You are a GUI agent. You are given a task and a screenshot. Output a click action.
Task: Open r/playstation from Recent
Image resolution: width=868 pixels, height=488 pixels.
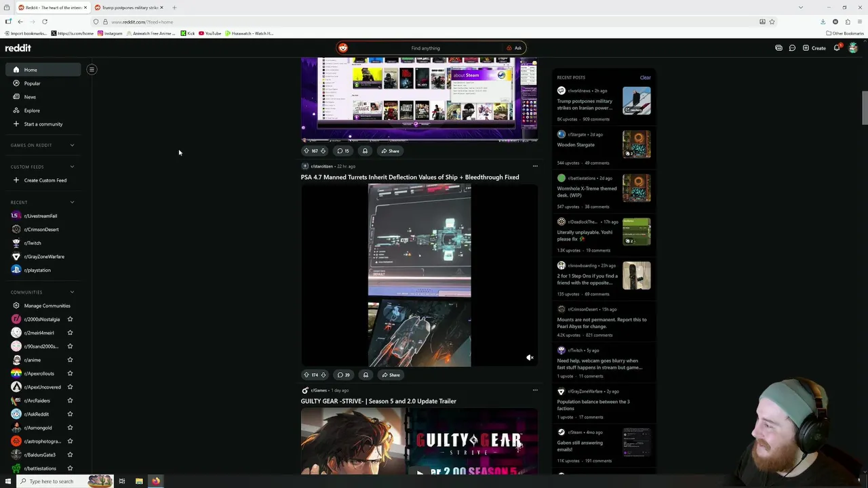point(37,270)
